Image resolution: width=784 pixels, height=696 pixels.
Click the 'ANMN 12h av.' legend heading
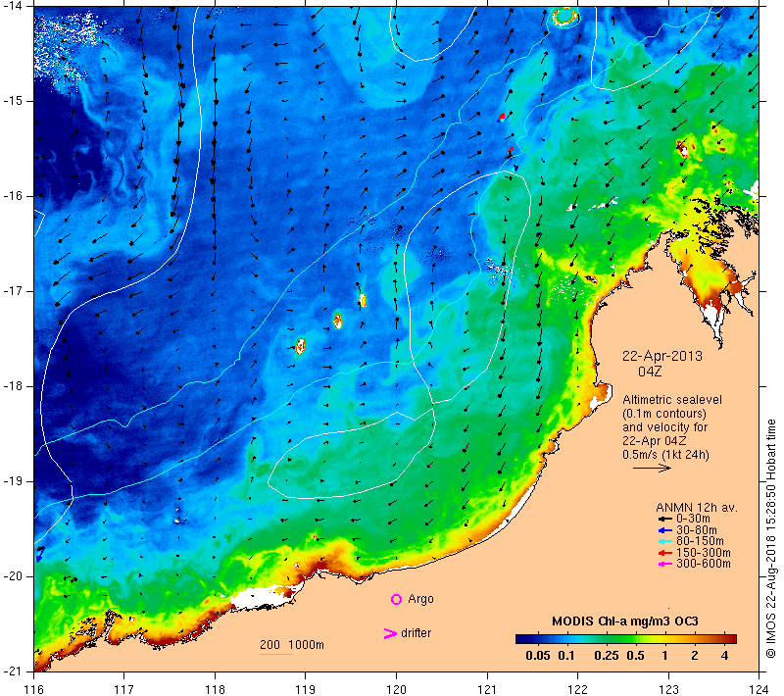(x=697, y=508)
